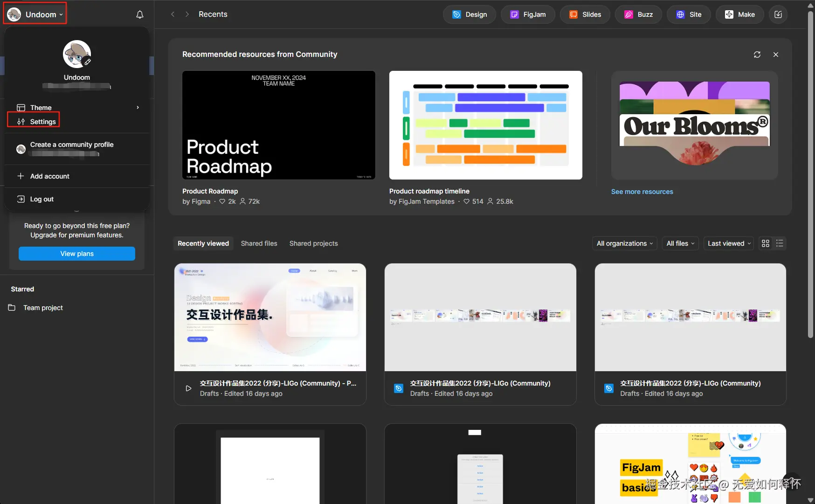The image size is (815, 504).
Task: Switch to Shared projects tab
Action: click(x=314, y=243)
